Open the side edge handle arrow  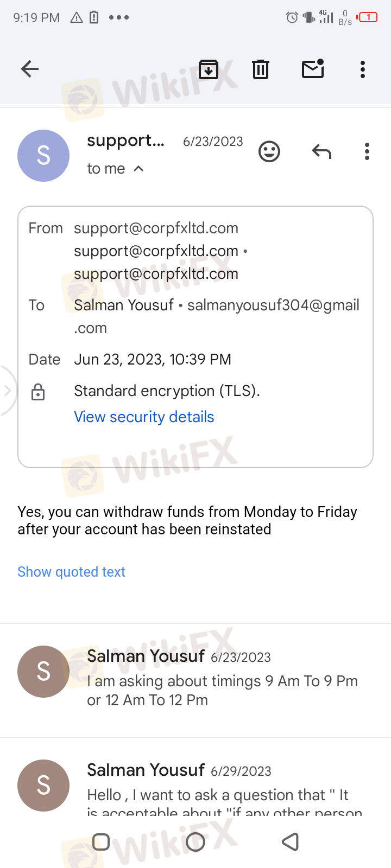(7, 391)
